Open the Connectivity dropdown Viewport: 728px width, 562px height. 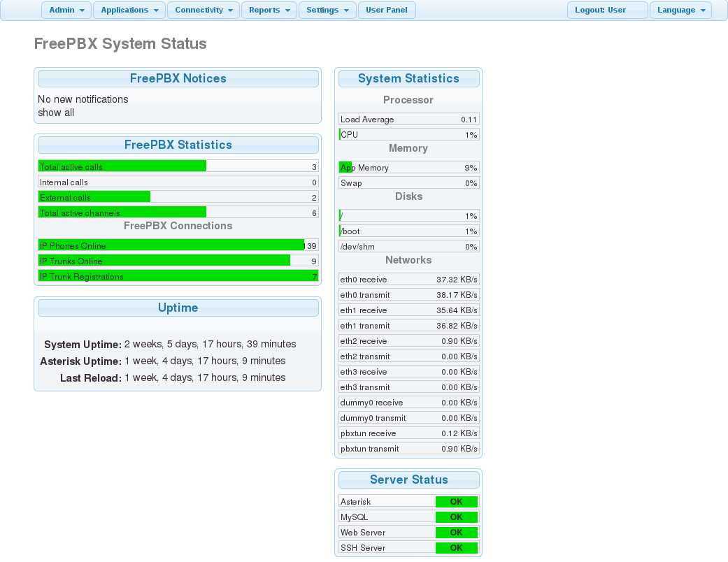pos(204,10)
